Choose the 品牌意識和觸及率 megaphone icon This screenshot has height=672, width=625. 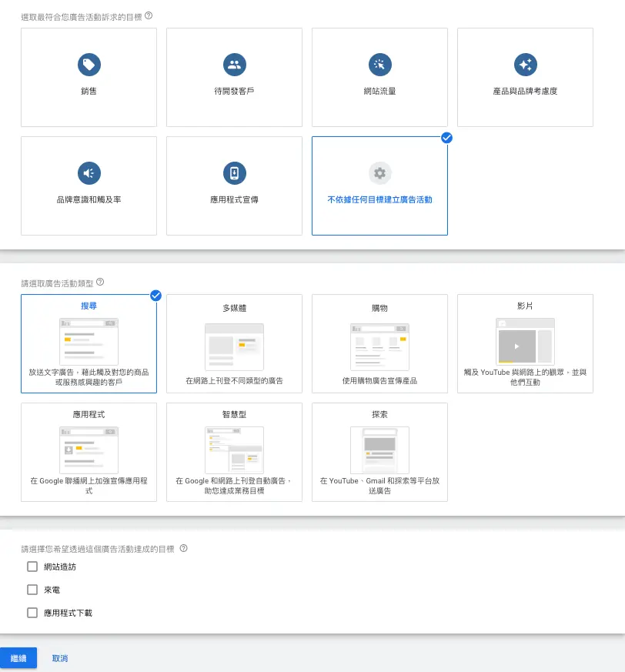(x=89, y=173)
